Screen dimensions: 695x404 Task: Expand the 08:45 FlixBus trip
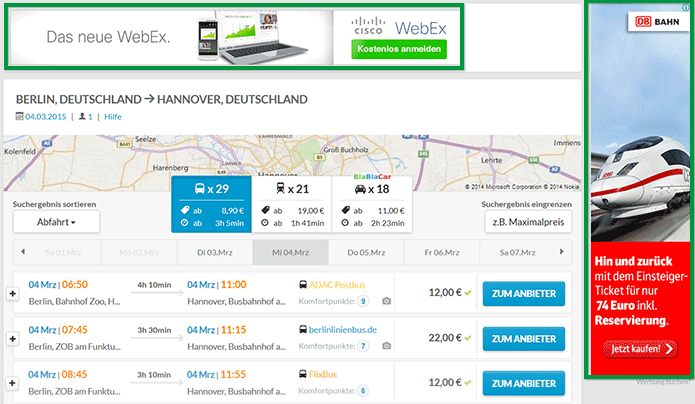[13, 383]
